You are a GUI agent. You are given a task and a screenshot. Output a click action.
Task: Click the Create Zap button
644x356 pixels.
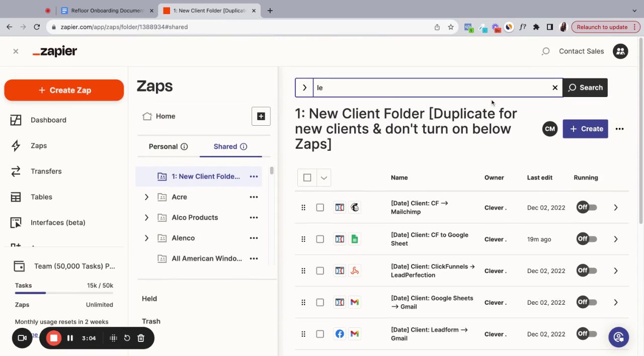[64, 91]
